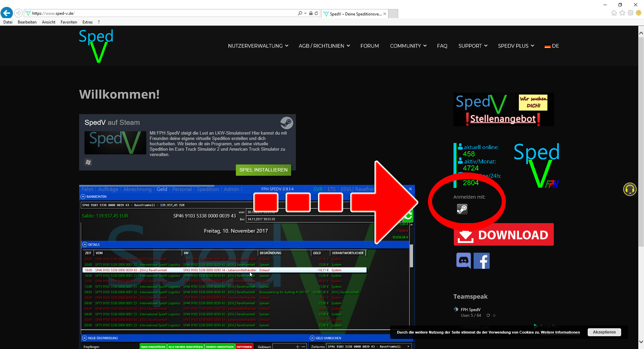This screenshot has width=644, height=349.
Task: Click the red DOWNLOAD button
Action: pos(503,235)
